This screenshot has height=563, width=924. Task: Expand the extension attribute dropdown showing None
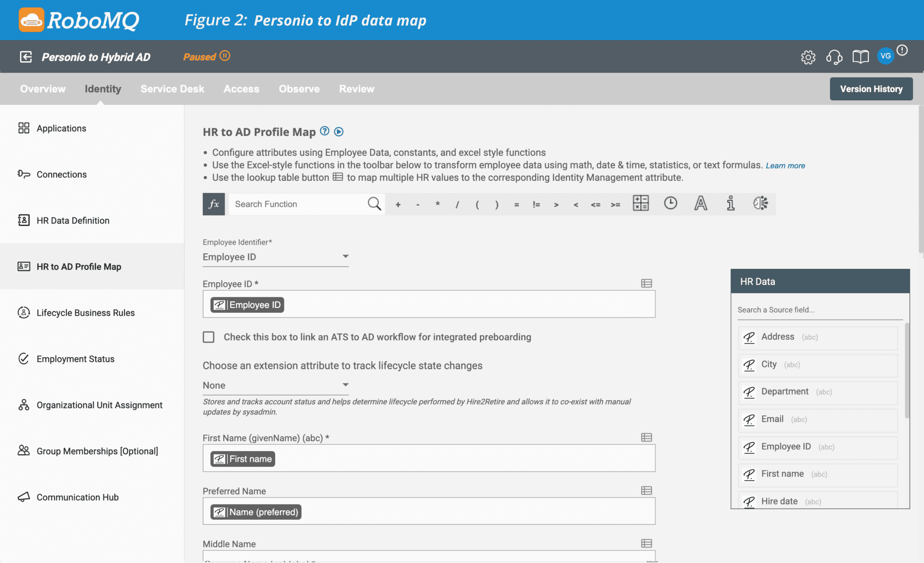pyautogui.click(x=345, y=385)
